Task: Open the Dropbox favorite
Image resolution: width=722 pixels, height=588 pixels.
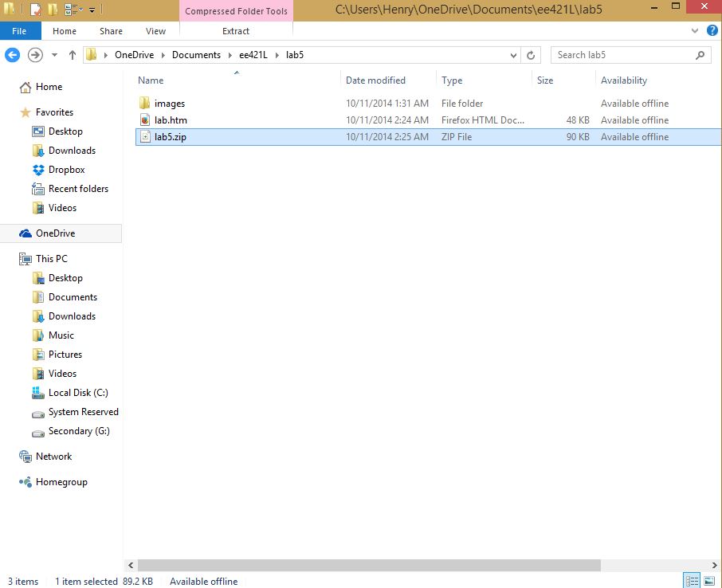Action: pos(66,170)
